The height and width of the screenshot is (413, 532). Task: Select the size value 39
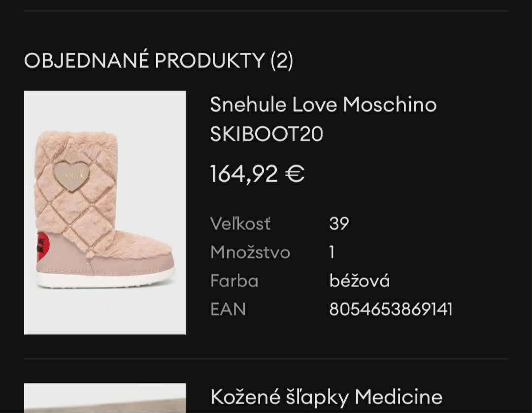point(339,223)
